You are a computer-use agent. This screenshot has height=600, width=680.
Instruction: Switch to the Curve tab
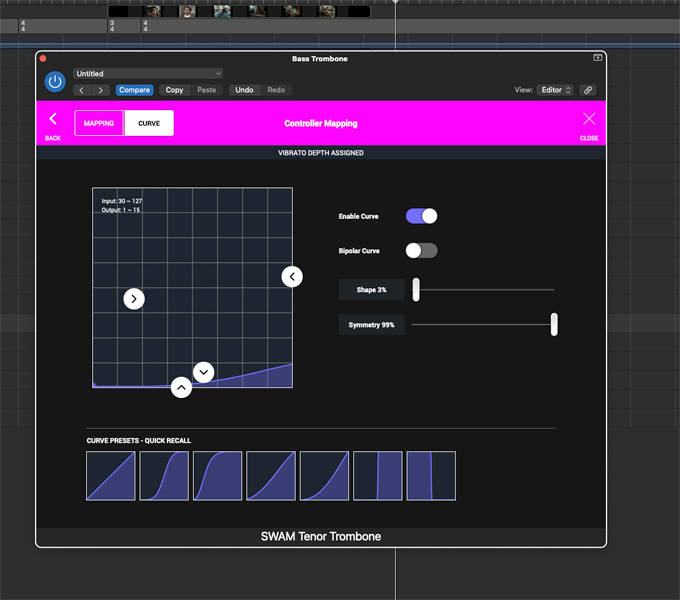point(149,123)
